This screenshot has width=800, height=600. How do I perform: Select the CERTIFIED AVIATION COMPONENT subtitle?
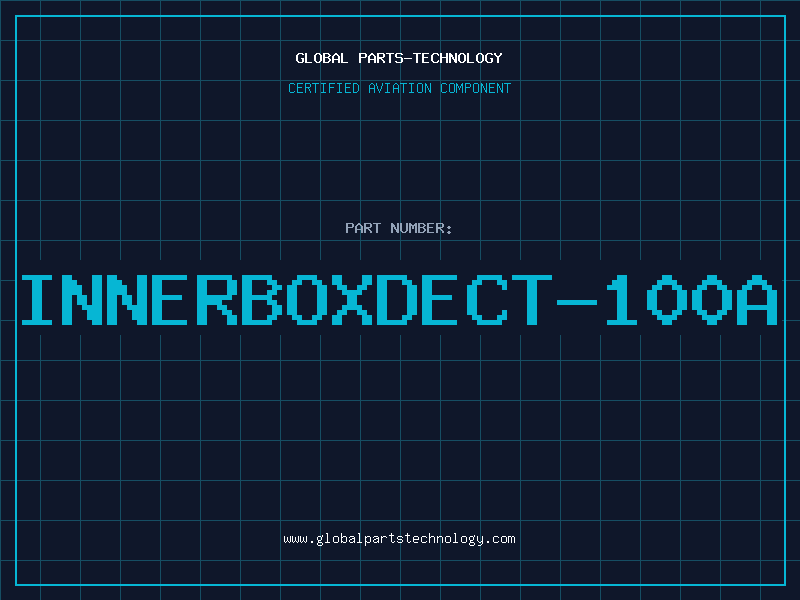(x=399, y=88)
